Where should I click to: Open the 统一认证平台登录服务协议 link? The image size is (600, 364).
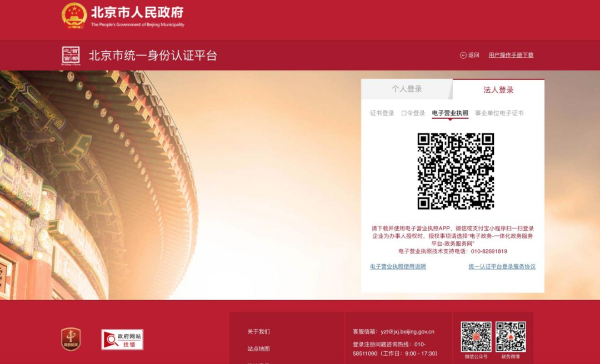pos(502,267)
